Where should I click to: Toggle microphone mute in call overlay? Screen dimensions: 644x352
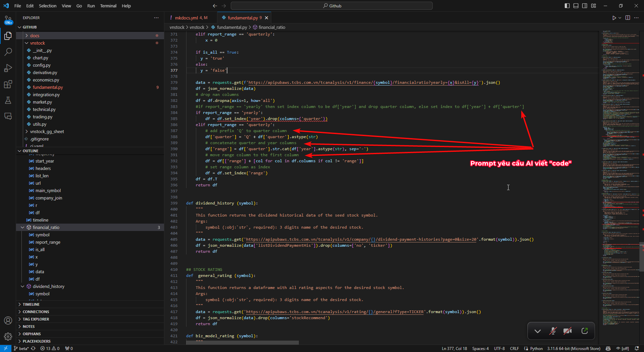click(x=553, y=331)
